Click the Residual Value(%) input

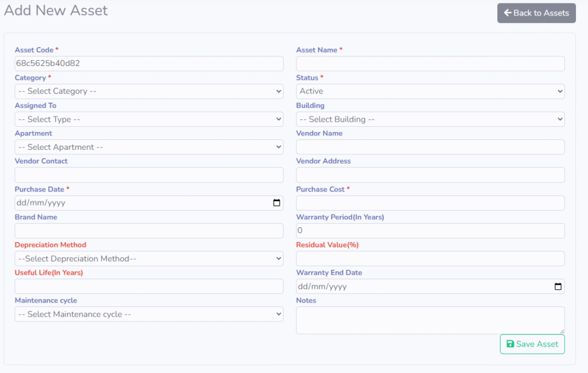point(430,259)
